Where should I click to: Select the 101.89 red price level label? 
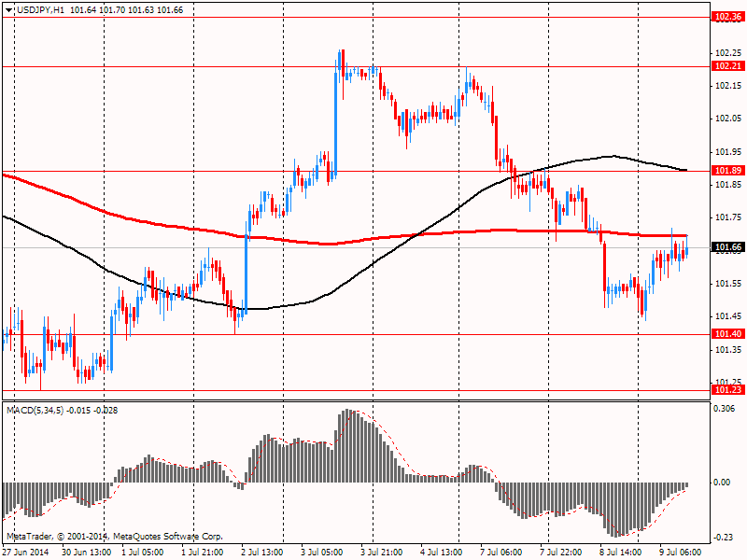728,171
